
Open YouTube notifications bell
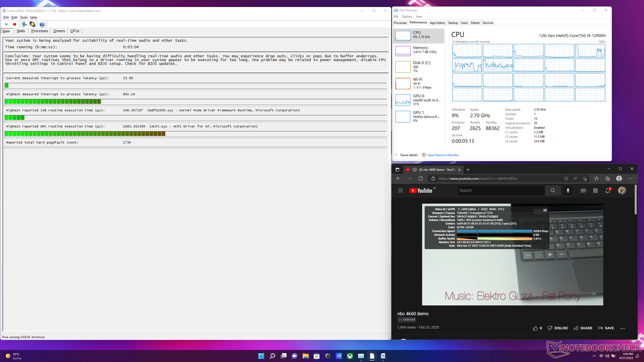coord(607,190)
